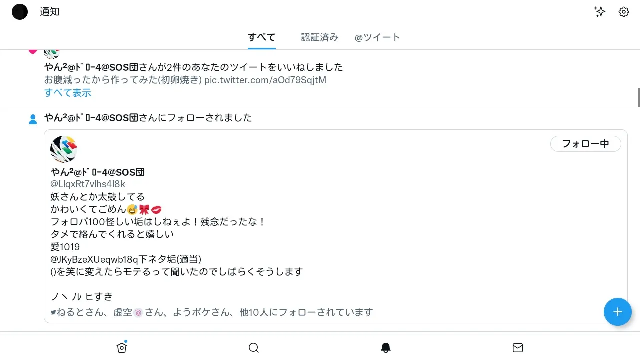Image resolution: width=640 pixels, height=364 pixels.
Task: Open pic.twitter.com/aOd79SqjtM link
Action: [x=265, y=80]
